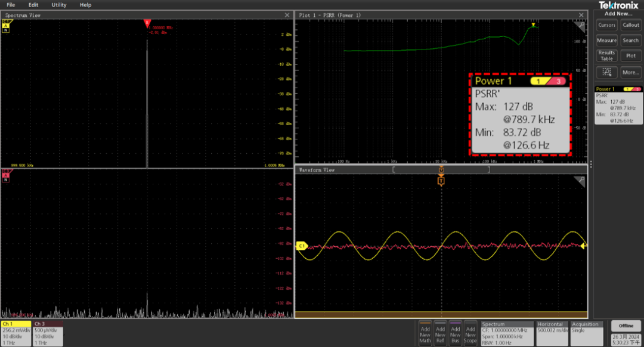Select the orange trigger position marker in Waveform View
The height and width of the screenshot is (347, 644).
(x=441, y=181)
